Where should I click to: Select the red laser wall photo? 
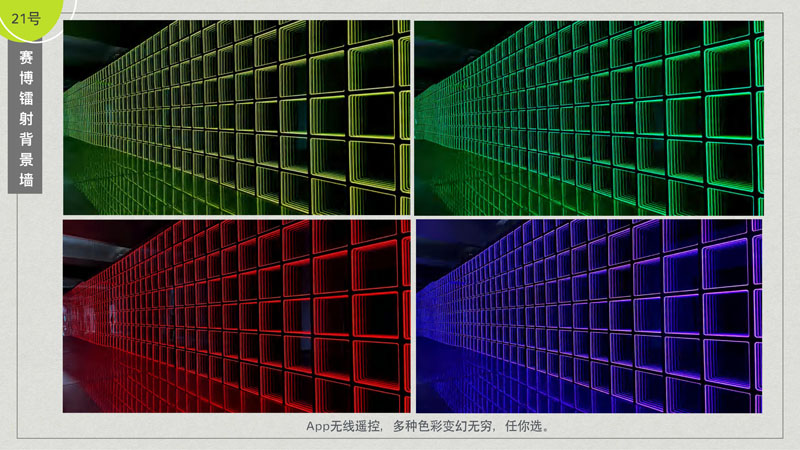[x=236, y=316]
